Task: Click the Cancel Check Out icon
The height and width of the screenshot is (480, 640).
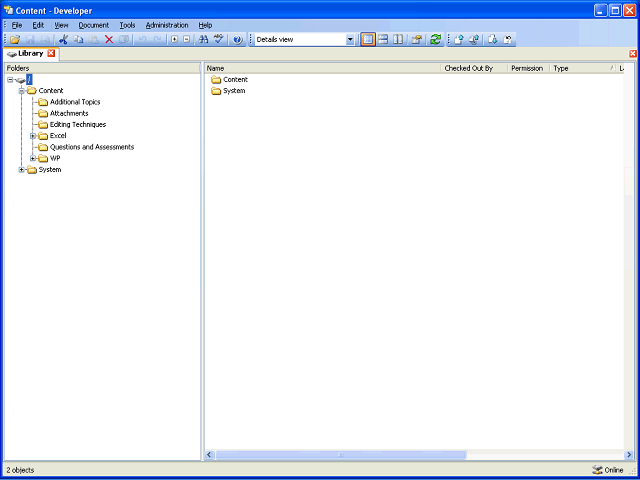Action: (x=507, y=40)
